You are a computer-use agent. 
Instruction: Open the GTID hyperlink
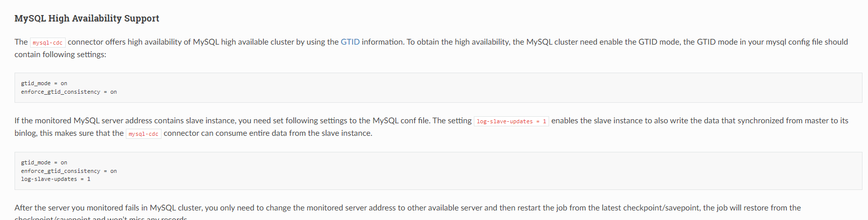(x=350, y=42)
